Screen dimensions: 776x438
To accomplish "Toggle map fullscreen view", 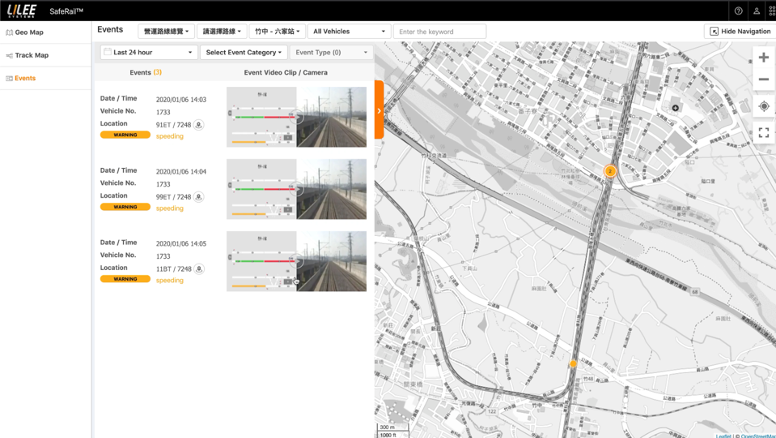I will click(764, 132).
